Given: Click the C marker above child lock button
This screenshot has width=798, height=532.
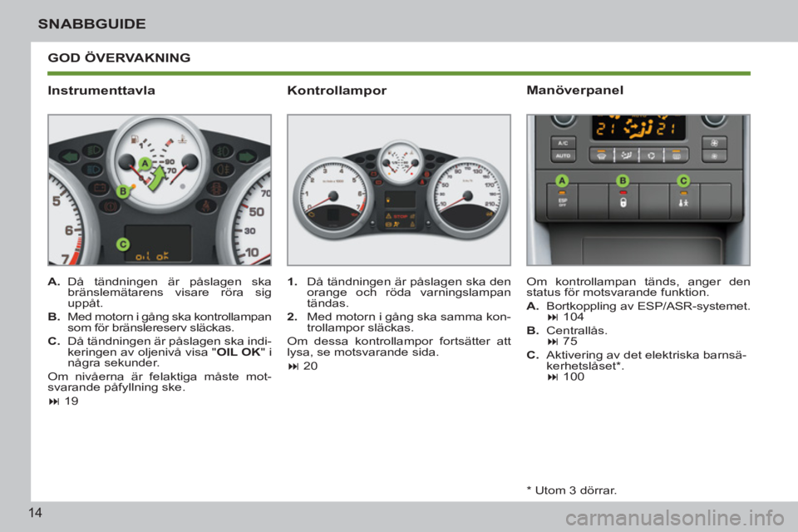Looking at the screenshot, I should [683, 180].
